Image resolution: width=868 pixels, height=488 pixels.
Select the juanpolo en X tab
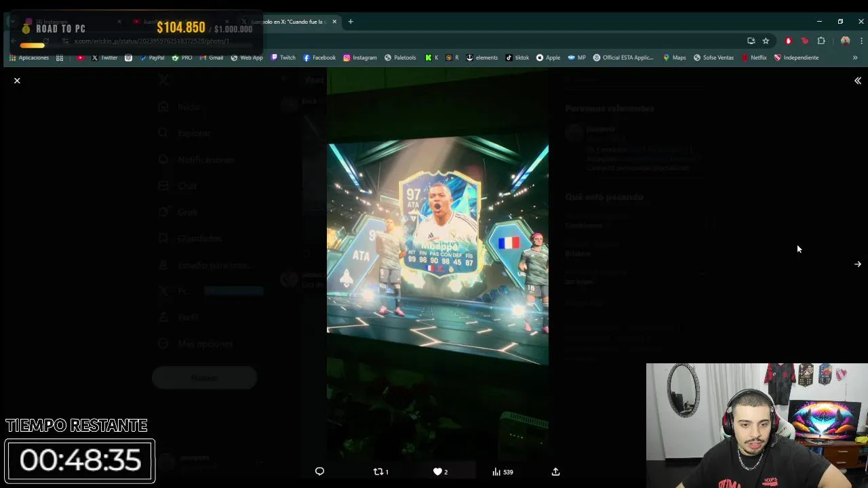(290, 22)
